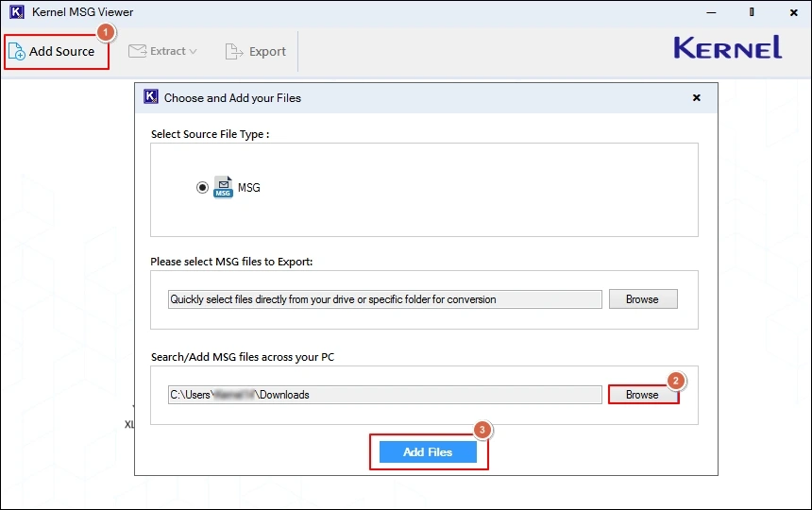The width and height of the screenshot is (812, 510).
Task: Browse for MSG files to export
Action: [642, 299]
